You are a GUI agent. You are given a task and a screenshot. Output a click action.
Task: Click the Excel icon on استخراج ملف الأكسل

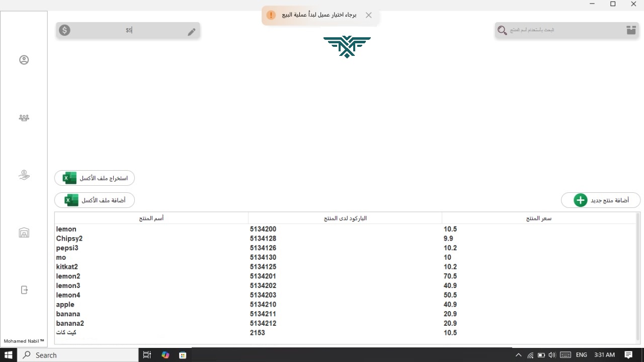point(69,178)
